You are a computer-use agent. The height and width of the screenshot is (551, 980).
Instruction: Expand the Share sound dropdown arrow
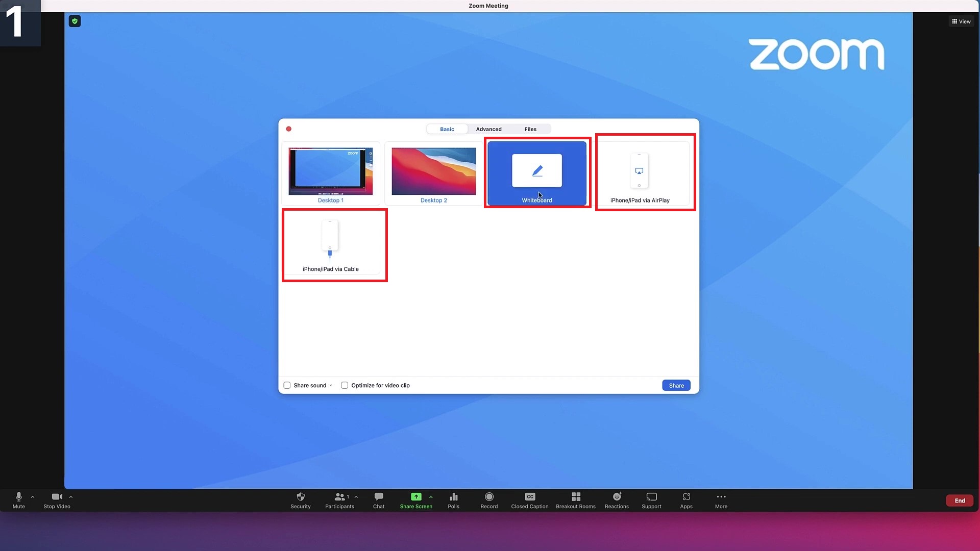tap(331, 385)
